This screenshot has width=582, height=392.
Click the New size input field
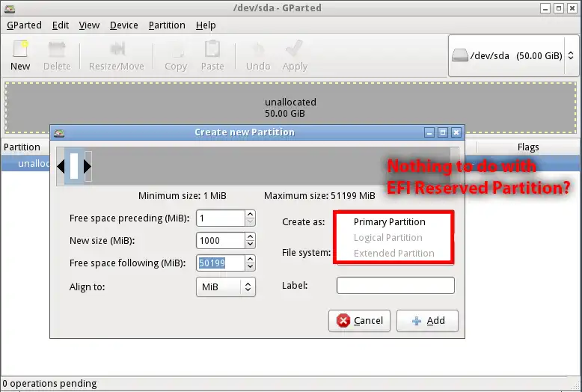(x=221, y=241)
